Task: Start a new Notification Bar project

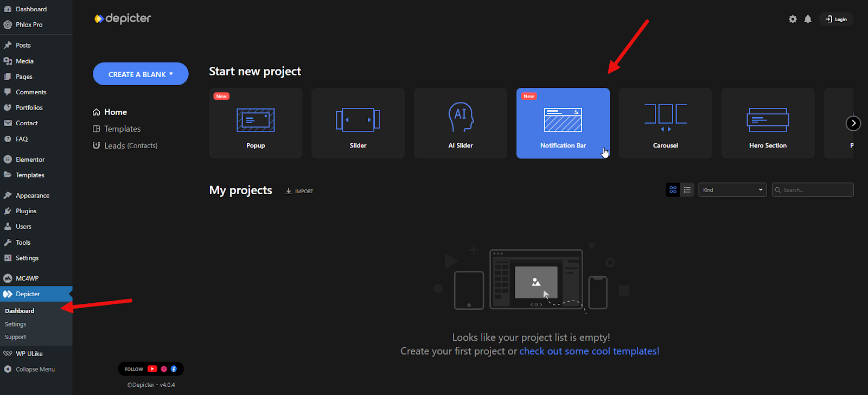Action: point(563,123)
